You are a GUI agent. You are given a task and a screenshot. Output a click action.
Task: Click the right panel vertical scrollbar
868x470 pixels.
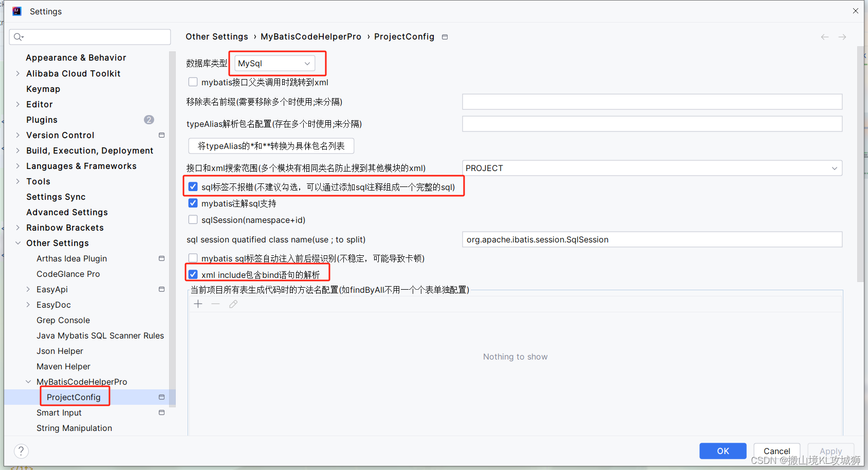tap(860, 164)
